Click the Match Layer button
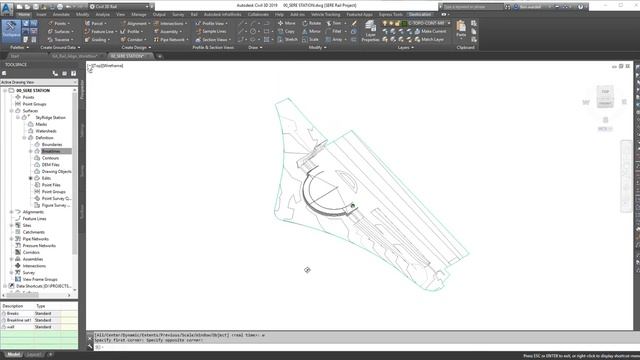 (x=429, y=40)
